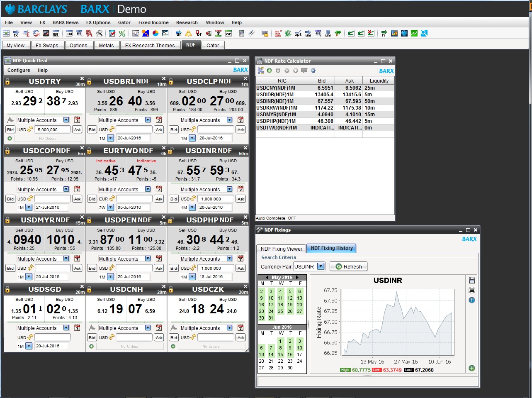
Task: Click the Sell USD 29 price in USDTRY
Action: click(30, 101)
